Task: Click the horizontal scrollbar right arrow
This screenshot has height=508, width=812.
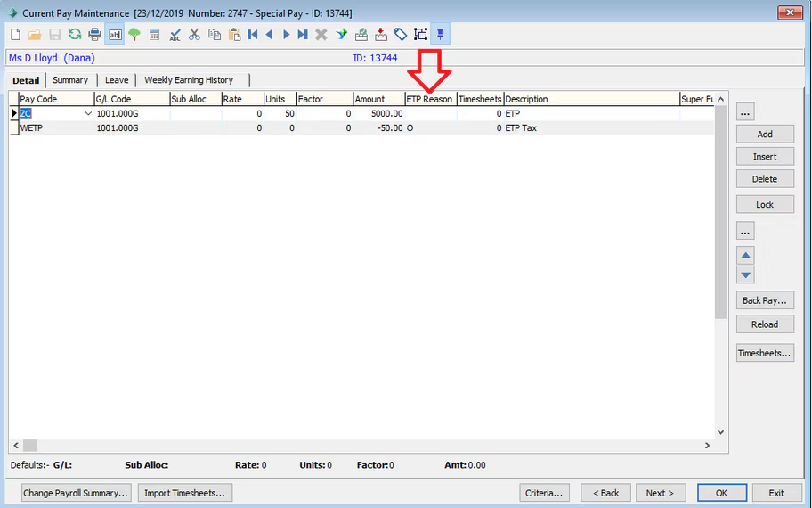Action: (x=708, y=446)
